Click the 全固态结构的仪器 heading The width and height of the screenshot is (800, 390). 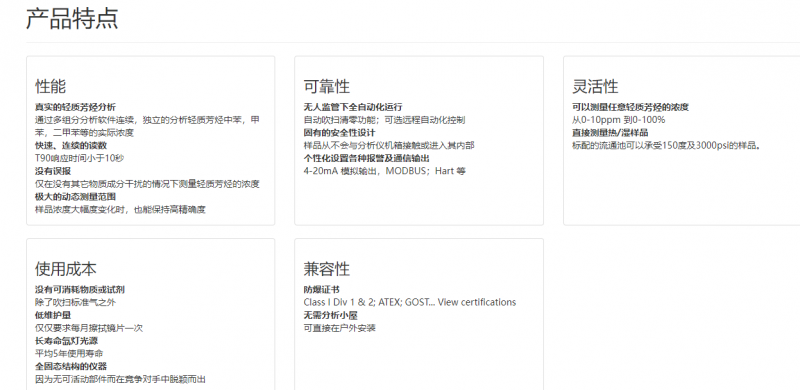[x=71, y=366]
